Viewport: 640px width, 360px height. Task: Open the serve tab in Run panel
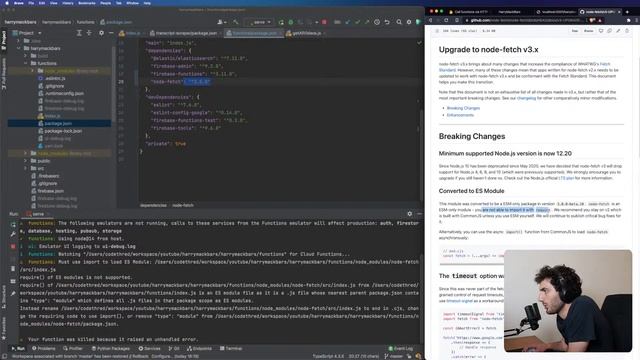(x=37, y=214)
